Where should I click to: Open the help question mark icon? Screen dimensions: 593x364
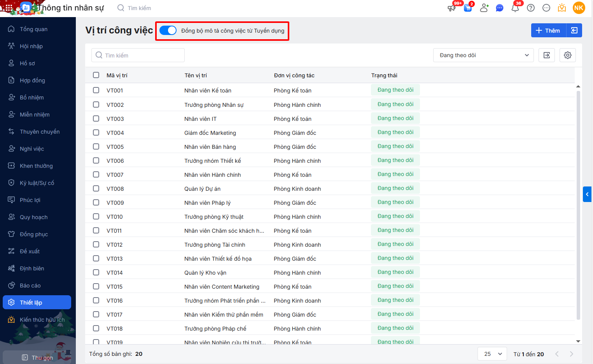coord(531,8)
